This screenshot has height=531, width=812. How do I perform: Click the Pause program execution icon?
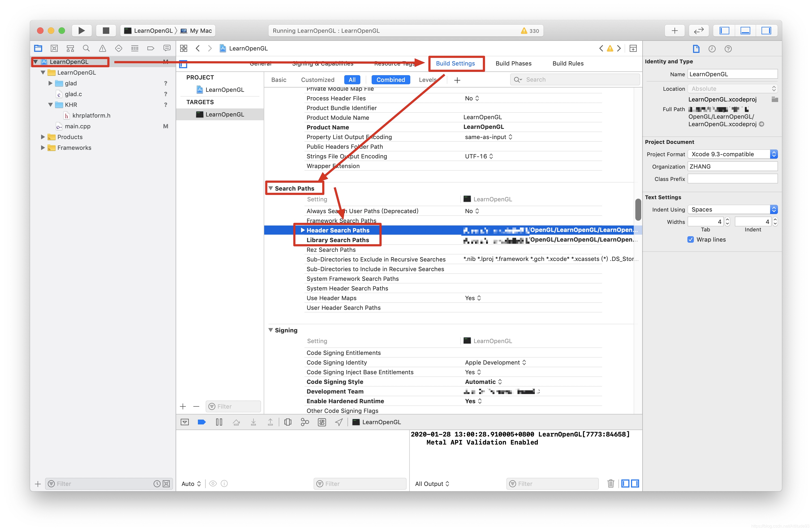tap(219, 422)
